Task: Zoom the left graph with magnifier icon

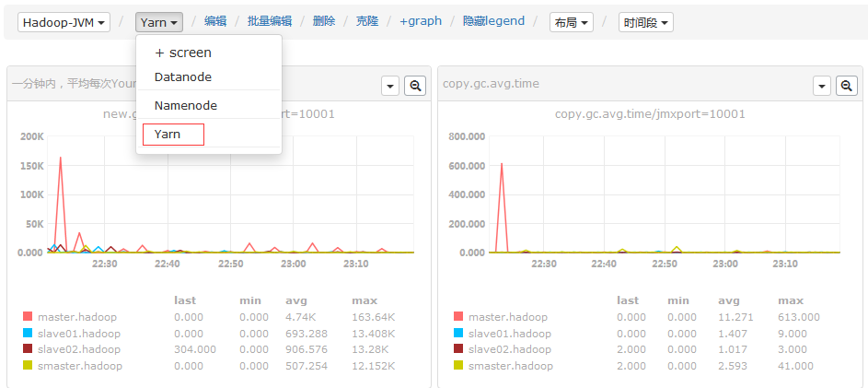Action: [416, 86]
